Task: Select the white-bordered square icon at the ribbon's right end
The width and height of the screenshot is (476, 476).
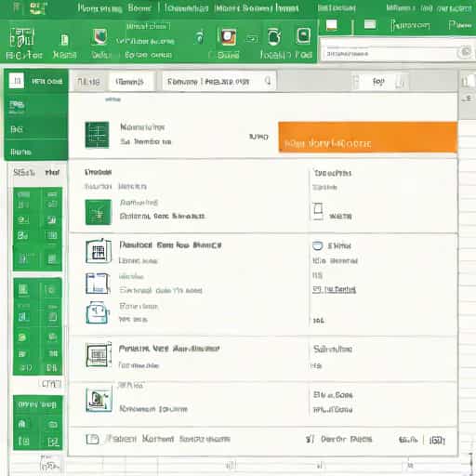Action: (303, 36)
